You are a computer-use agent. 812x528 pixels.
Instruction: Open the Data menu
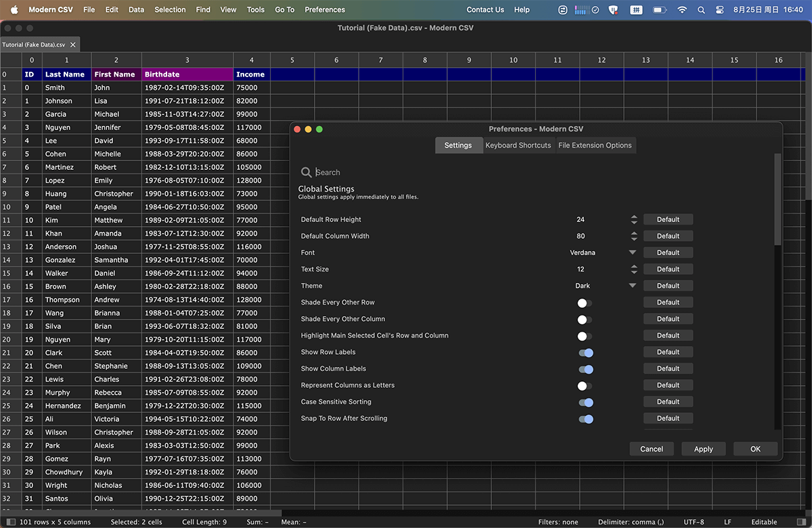click(x=136, y=9)
